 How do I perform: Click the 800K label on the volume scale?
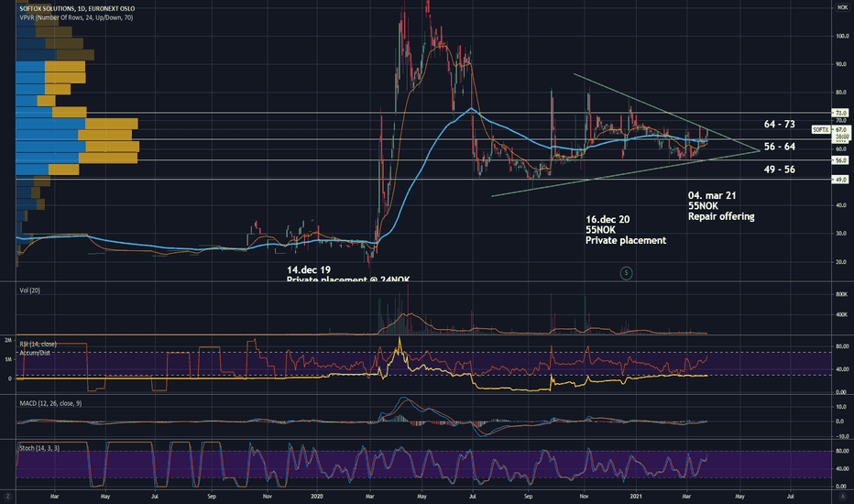point(842,294)
